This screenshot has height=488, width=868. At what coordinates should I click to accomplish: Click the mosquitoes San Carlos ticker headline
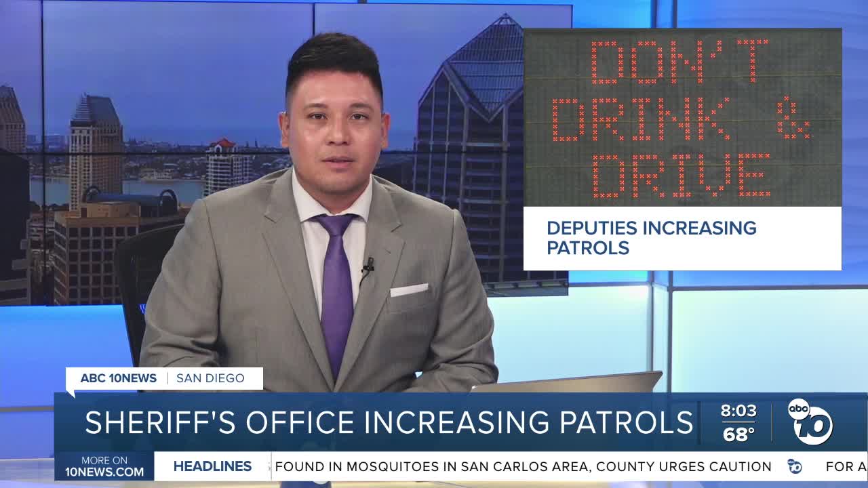click(x=523, y=466)
